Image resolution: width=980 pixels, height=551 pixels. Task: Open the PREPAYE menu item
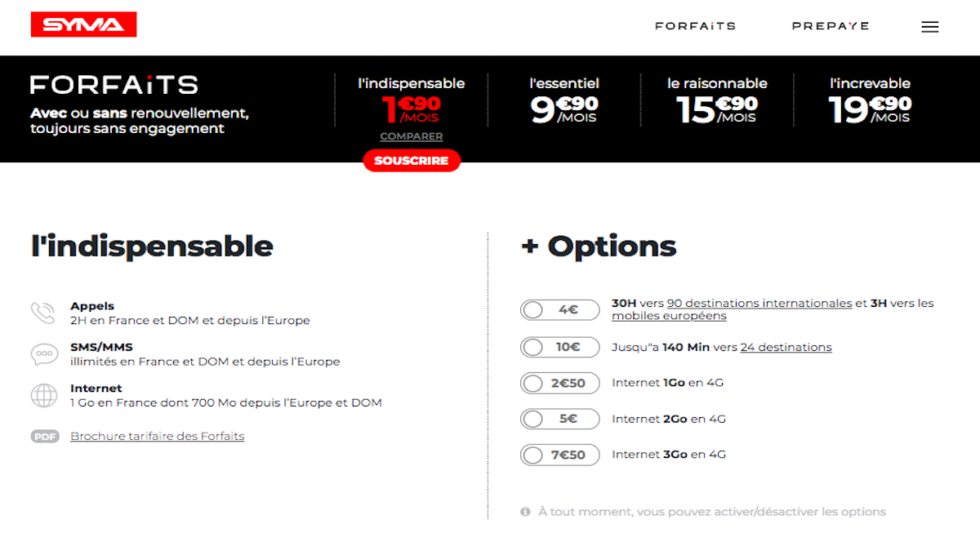coord(831,26)
